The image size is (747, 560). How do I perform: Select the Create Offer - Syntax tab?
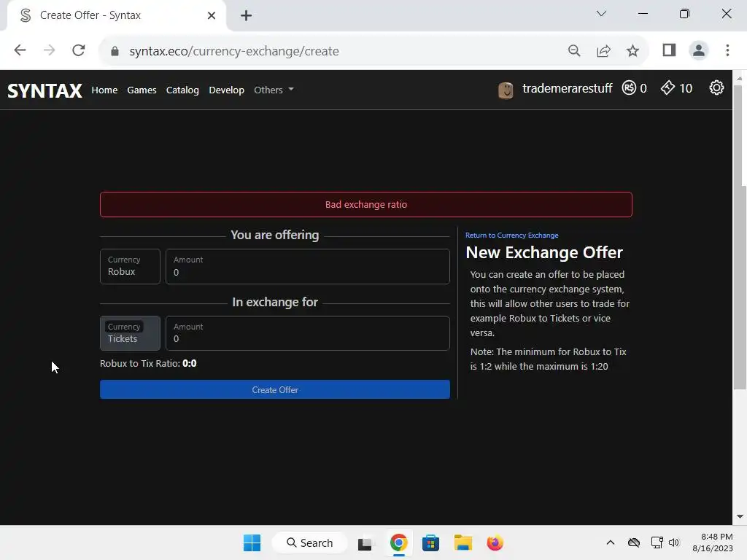pos(117,16)
